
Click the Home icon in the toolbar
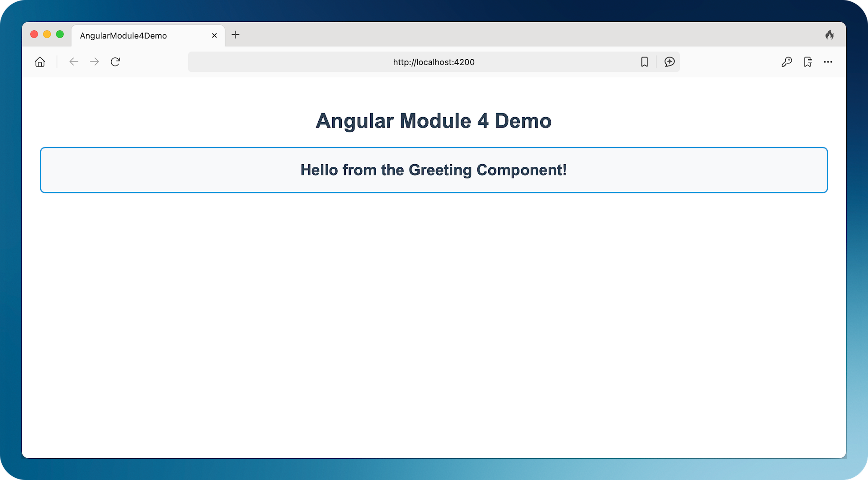coord(40,62)
